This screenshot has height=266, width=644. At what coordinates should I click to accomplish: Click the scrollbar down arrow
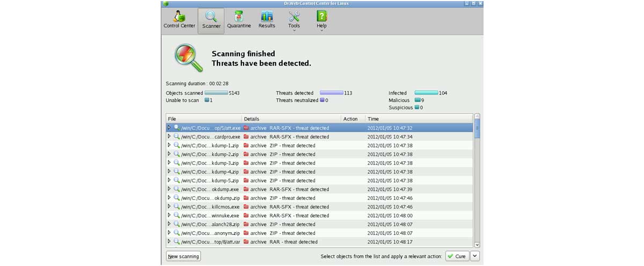point(477,245)
